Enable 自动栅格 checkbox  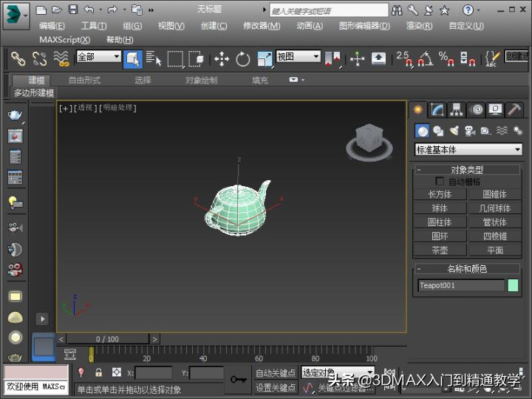click(x=440, y=181)
